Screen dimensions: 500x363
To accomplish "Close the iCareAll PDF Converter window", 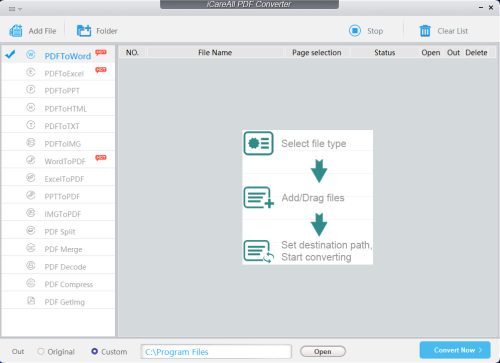I will [491, 7].
